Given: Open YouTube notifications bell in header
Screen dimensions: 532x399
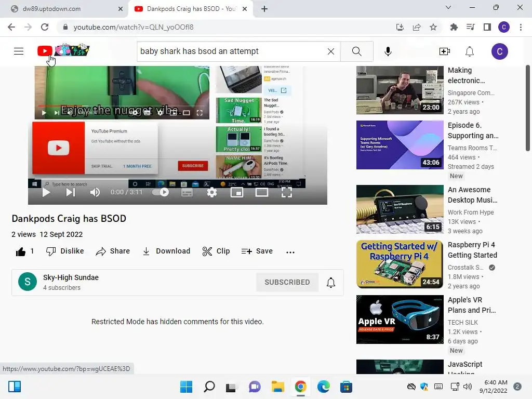Looking at the screenshot, I should [x=469, y=51].
